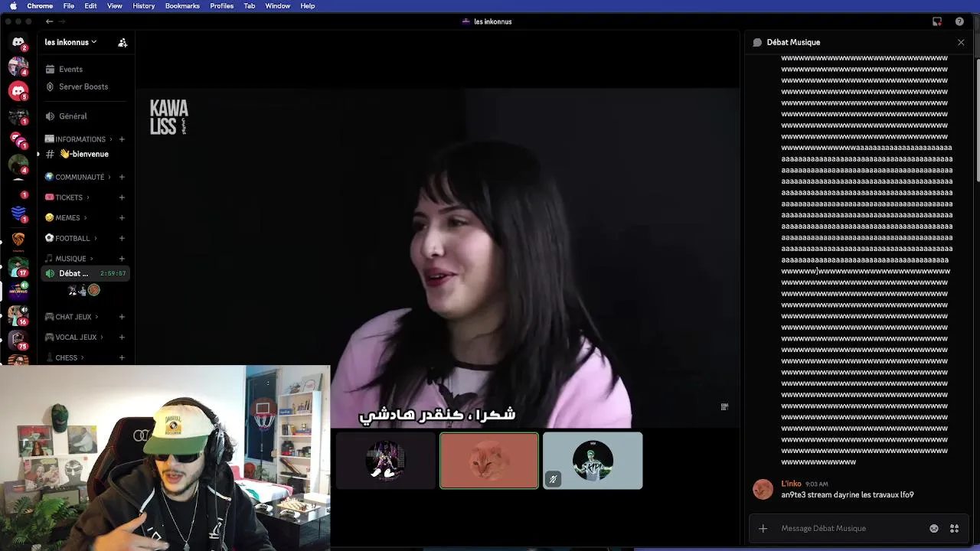Select the leftmost dark participant tile
The height and width of the screenshot is (551, 980).
[386, 460]
